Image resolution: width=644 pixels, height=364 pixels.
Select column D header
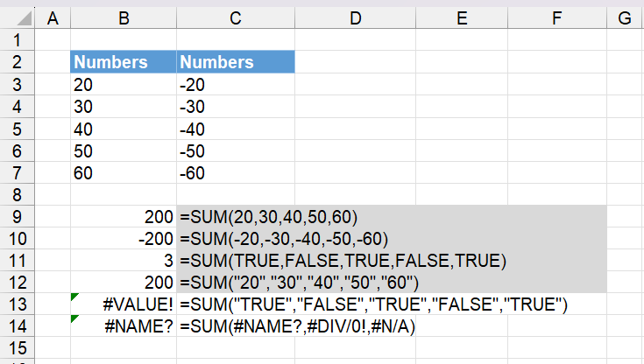[x=355, y=18]
